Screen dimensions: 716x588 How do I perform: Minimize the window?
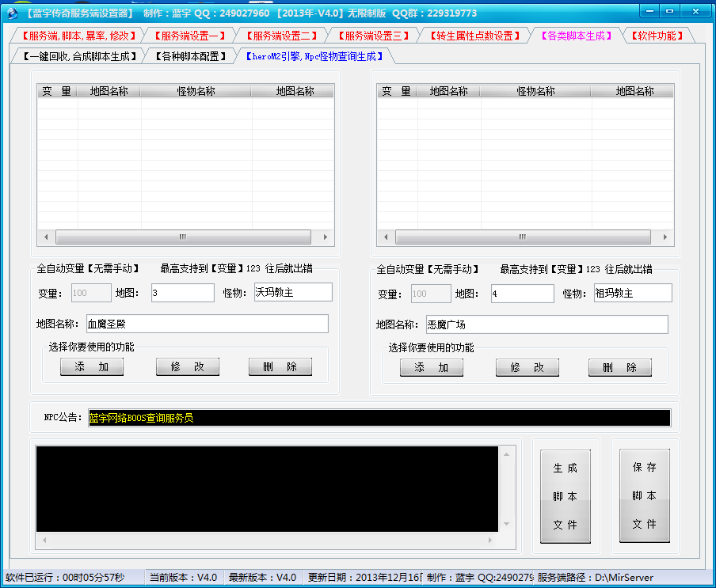point(649,11)
